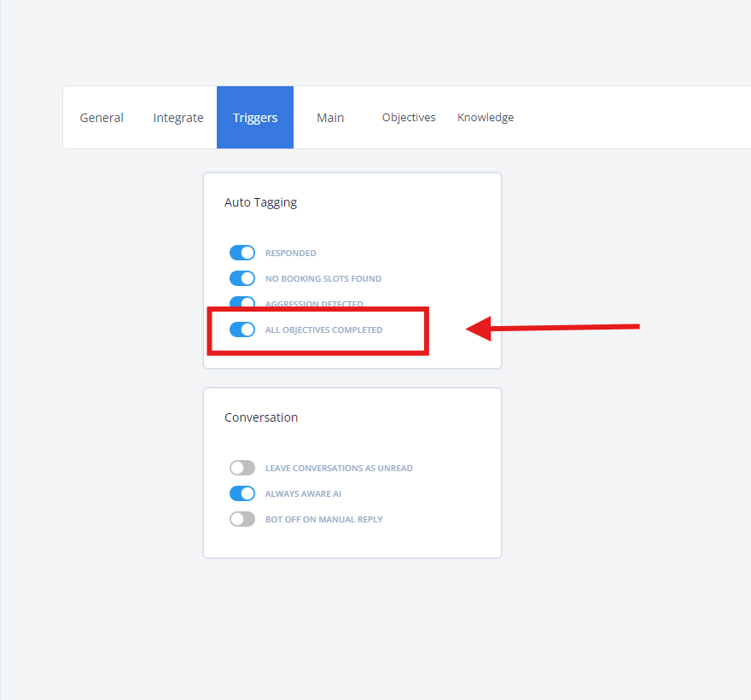The image size is (751, 700).
Task: Disable All Objectives Completed toggle
Action: point(242,330)
